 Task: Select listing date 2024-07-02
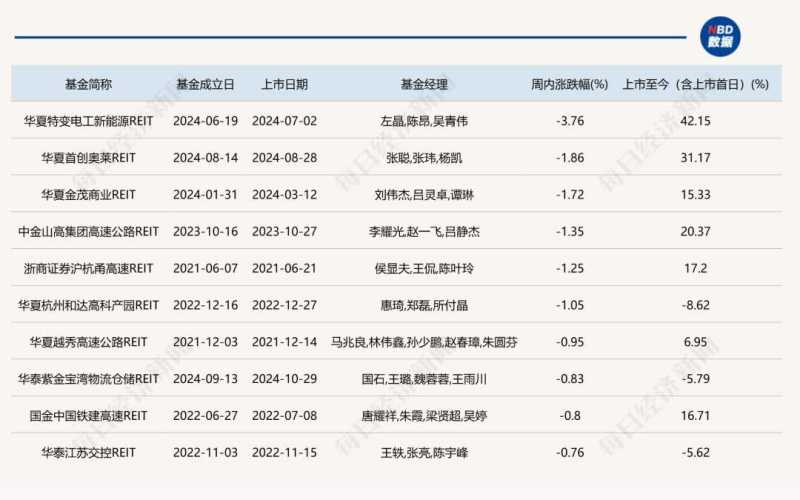[x=284, y=121]
